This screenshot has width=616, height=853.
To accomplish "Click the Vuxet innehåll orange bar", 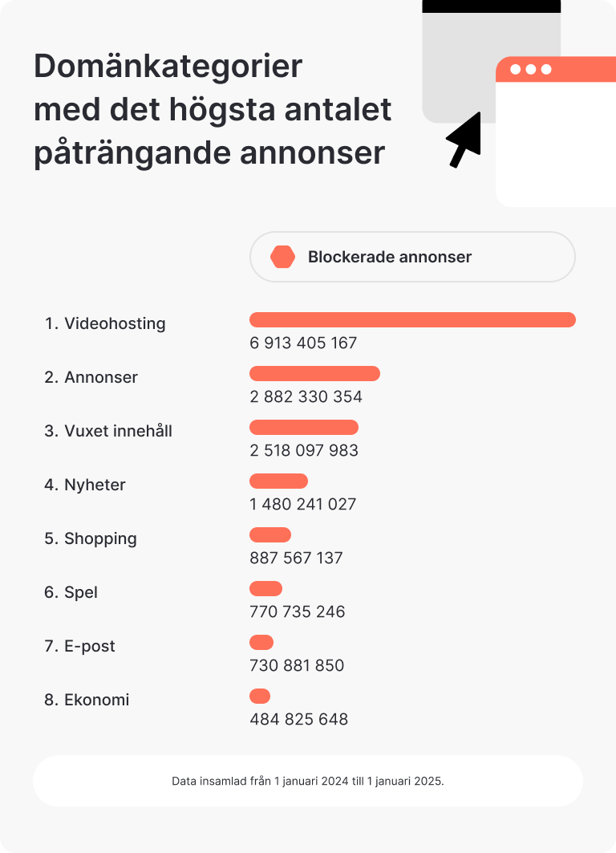I will (x=304, y=428).
